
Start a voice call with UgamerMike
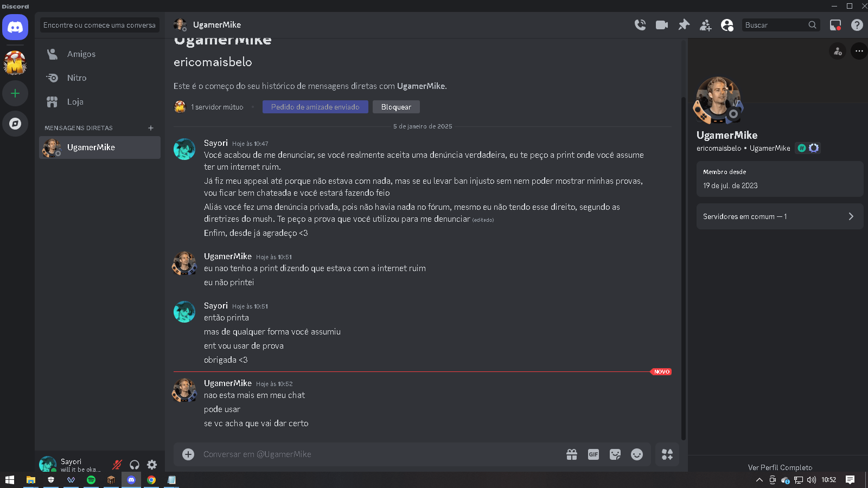(640, 25)
